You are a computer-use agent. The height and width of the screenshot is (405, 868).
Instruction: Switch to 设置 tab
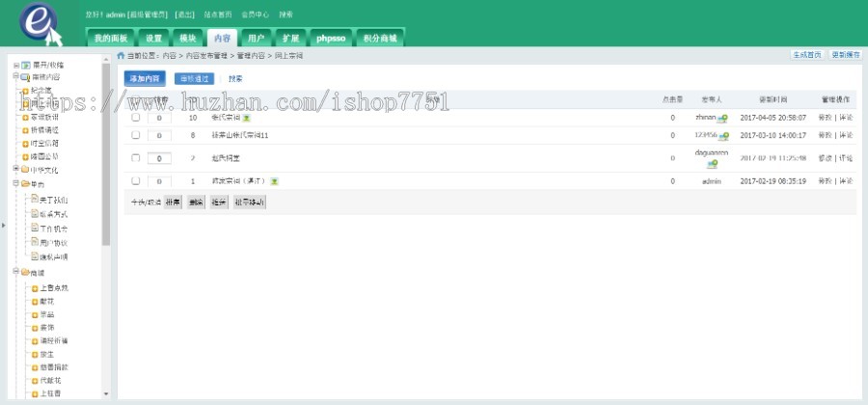coord(153,39)
